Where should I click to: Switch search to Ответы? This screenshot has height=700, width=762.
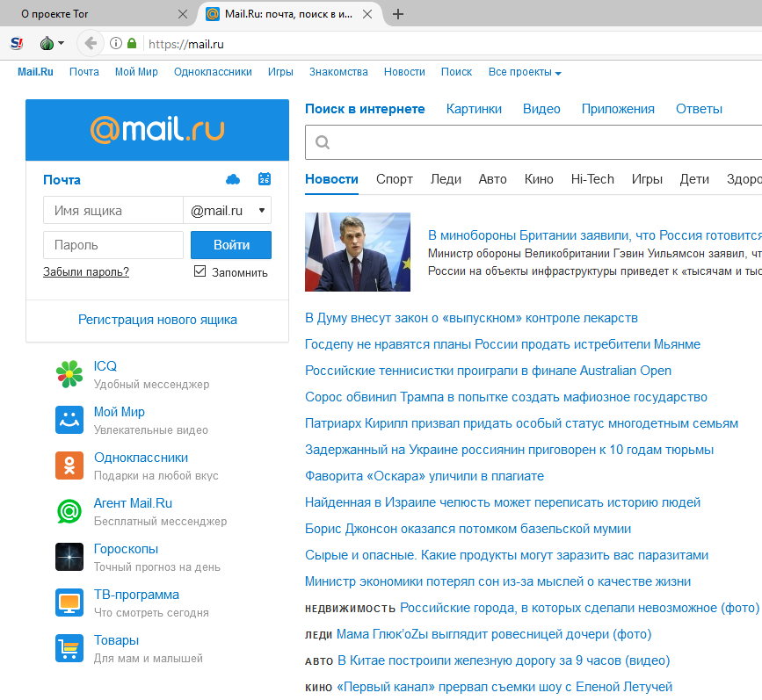pos(699,109)
